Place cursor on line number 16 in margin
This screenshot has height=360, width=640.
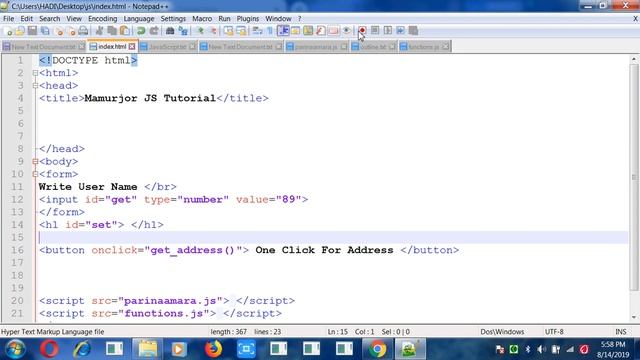18,250
